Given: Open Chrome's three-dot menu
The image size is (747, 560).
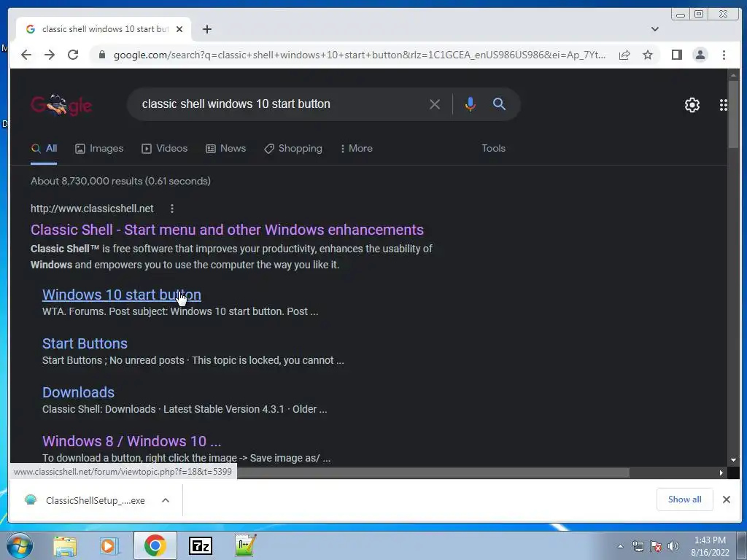Looking at the screenshot, I should 724,55.
